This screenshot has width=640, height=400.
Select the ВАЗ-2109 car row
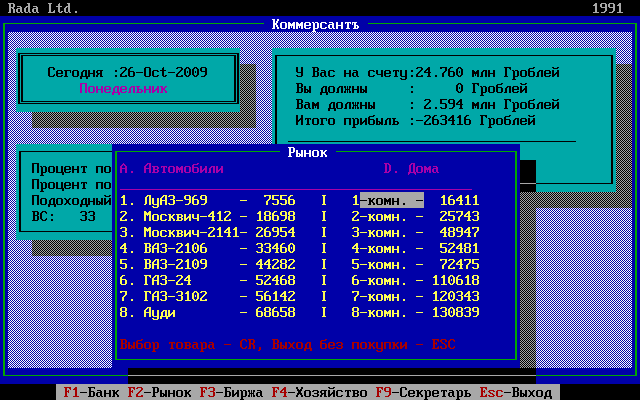207,264
